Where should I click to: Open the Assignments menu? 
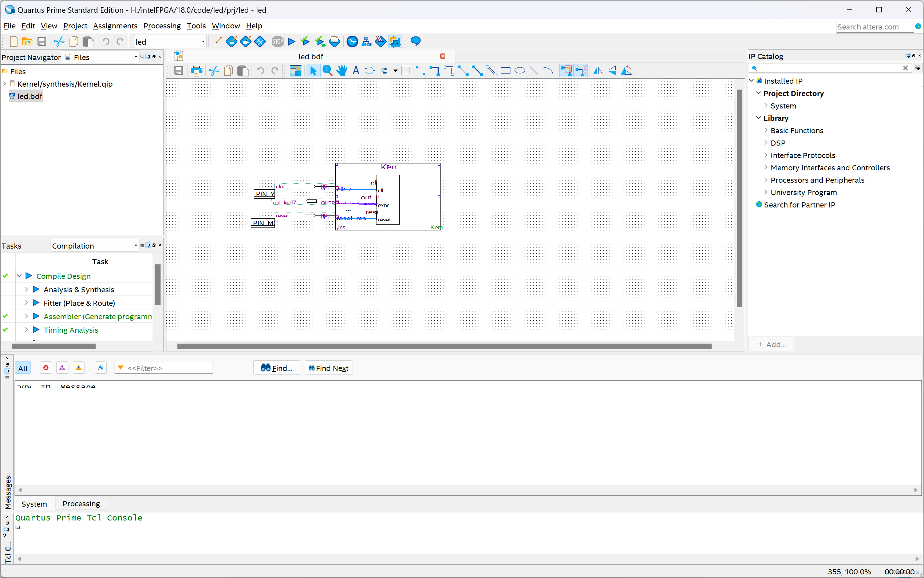point(115,25)
